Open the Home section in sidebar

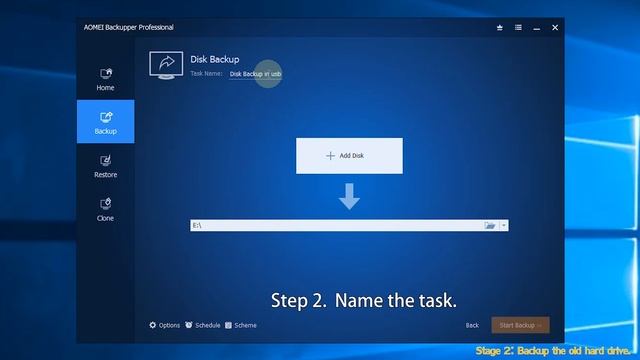click(x=105, y=79)
